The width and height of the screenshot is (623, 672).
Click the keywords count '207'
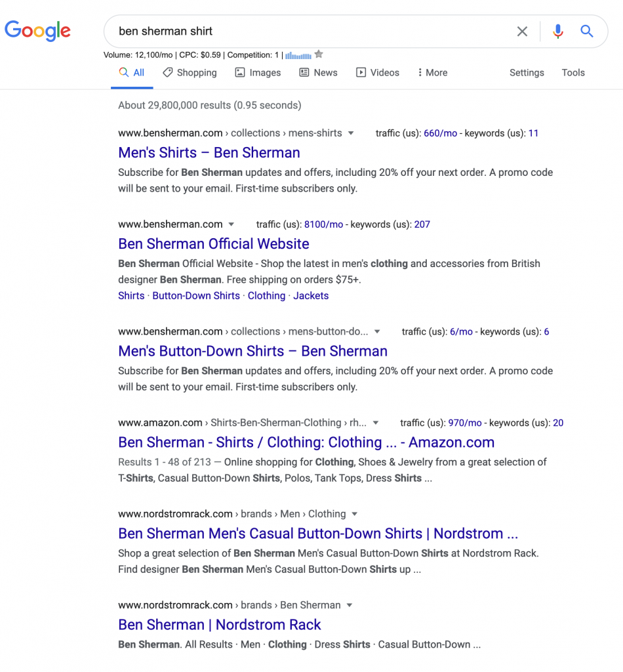pyautogui.click(x=422, y=224)
